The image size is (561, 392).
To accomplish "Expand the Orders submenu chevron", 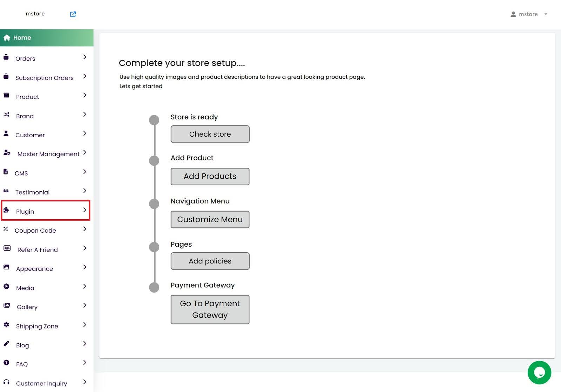I will 85,57.
